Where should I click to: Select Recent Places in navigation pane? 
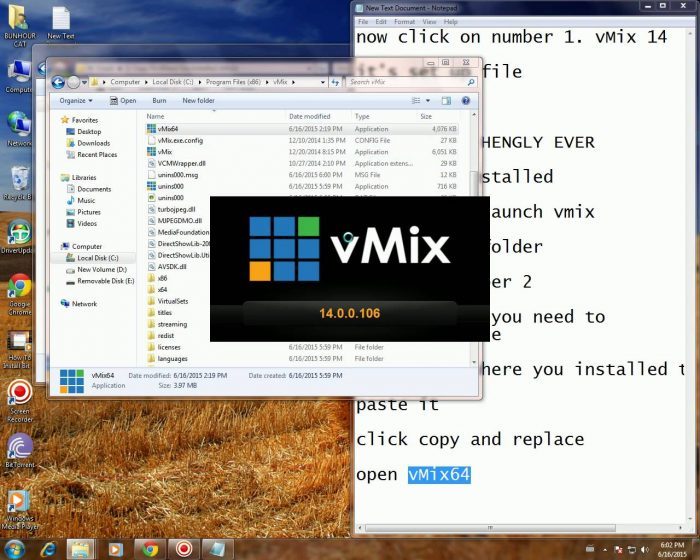(x=97, y=155)
